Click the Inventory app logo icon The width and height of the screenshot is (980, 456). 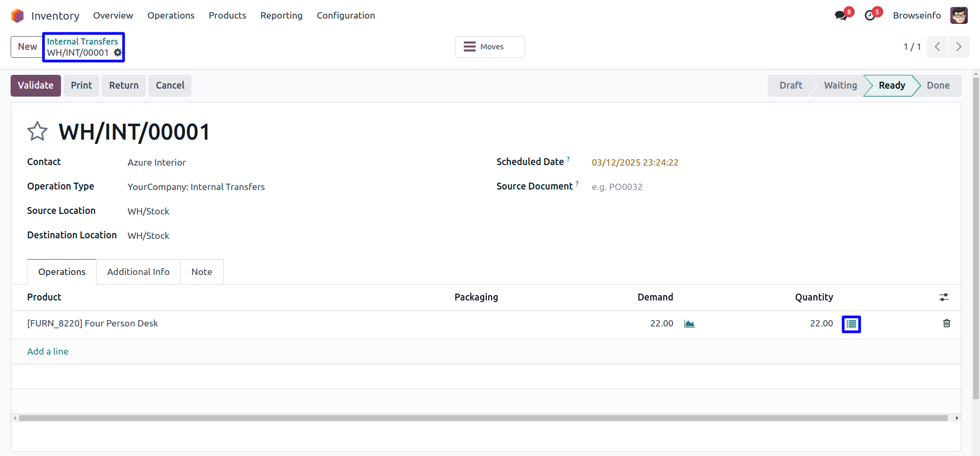17,16
